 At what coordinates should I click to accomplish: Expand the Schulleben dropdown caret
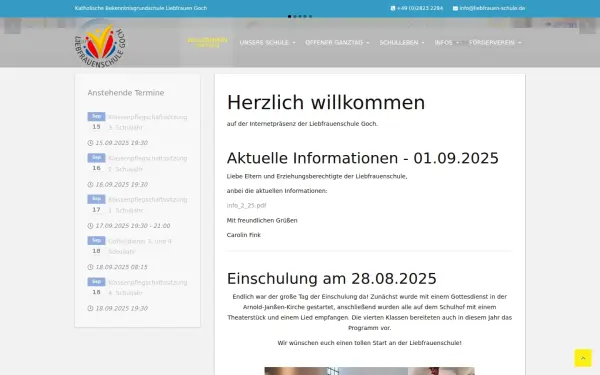tap(423, 43)
